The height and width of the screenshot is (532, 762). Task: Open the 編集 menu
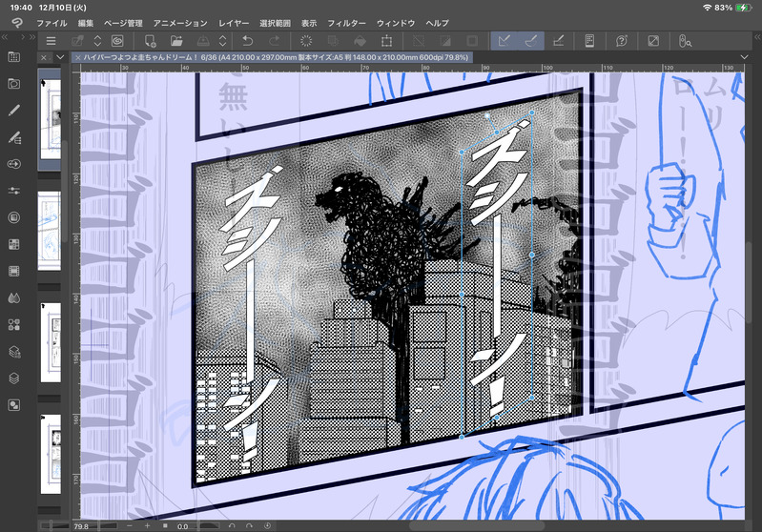click(86, 23)
